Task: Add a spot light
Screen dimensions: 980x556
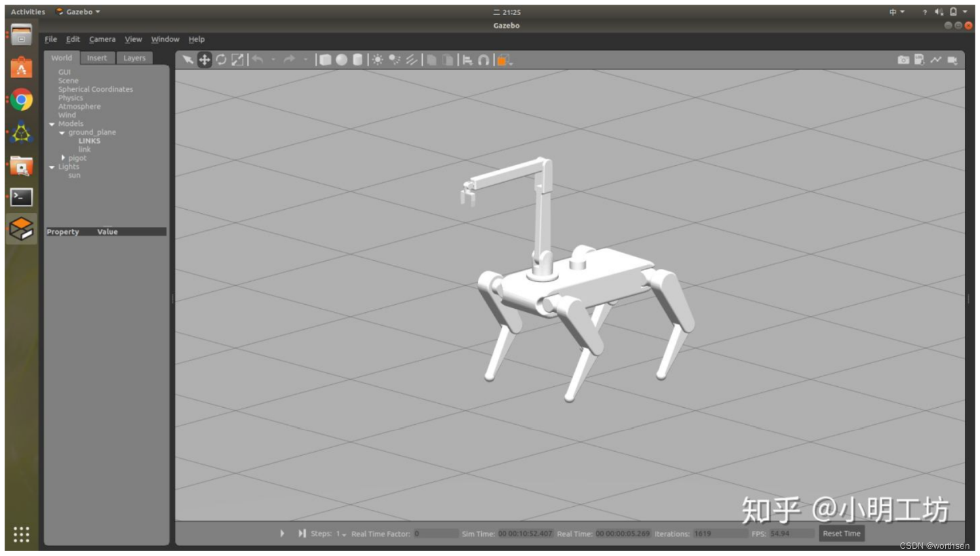Action: (395, 60)
